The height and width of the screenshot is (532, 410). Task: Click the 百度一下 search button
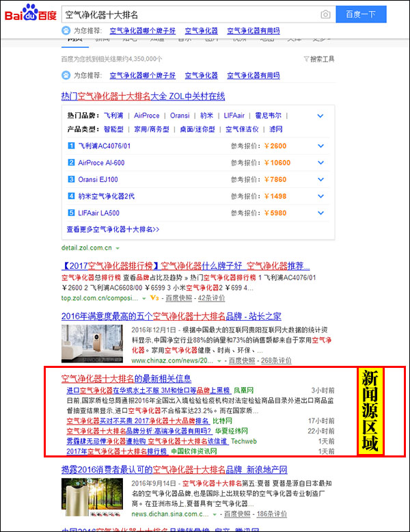coord(361,14)
